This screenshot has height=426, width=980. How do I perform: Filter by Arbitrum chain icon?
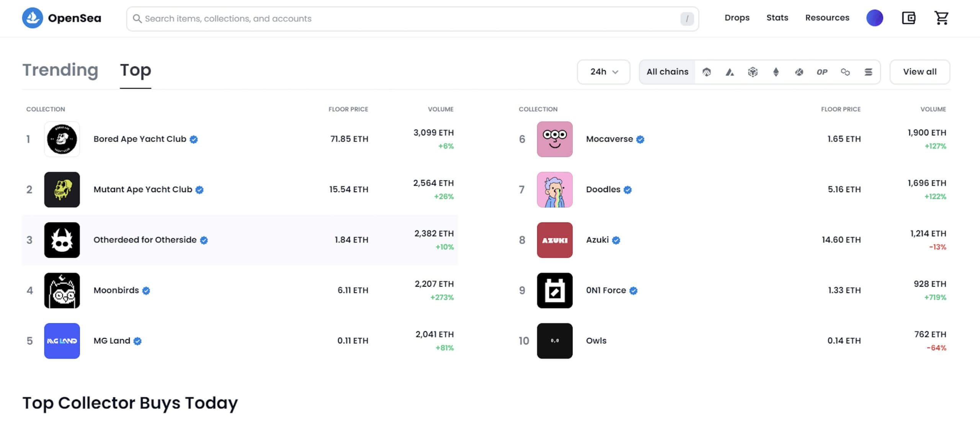707,72
